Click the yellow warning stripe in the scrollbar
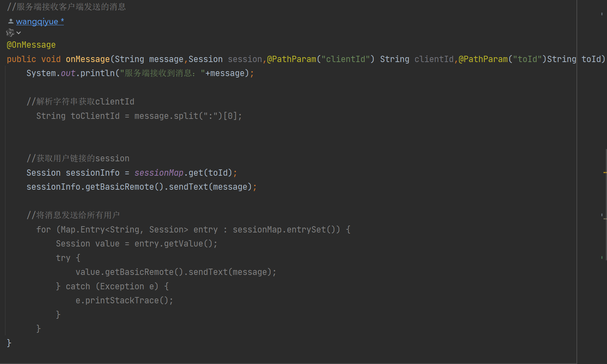The width and height of the screenshot is (607, 364). coord(605,173)
